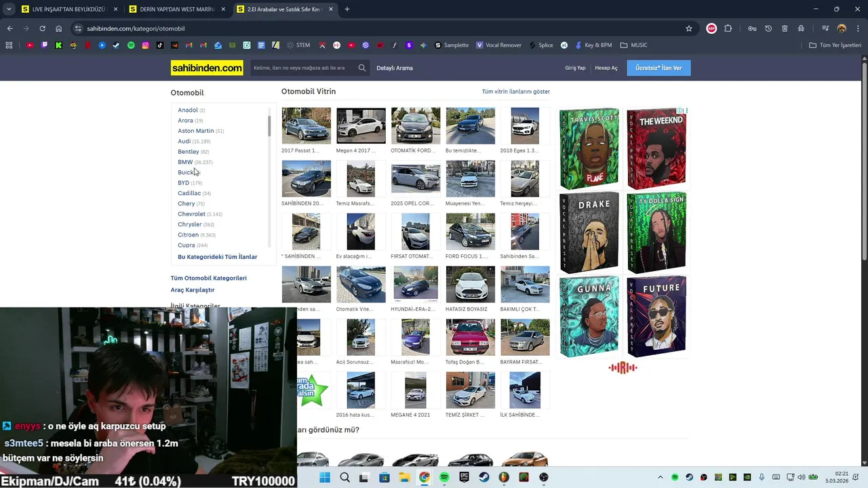This screenshot has height=488, width=868.
Task: Open the FORD FOCUS listing thumbnail
Action: click(x=471, y=231)
